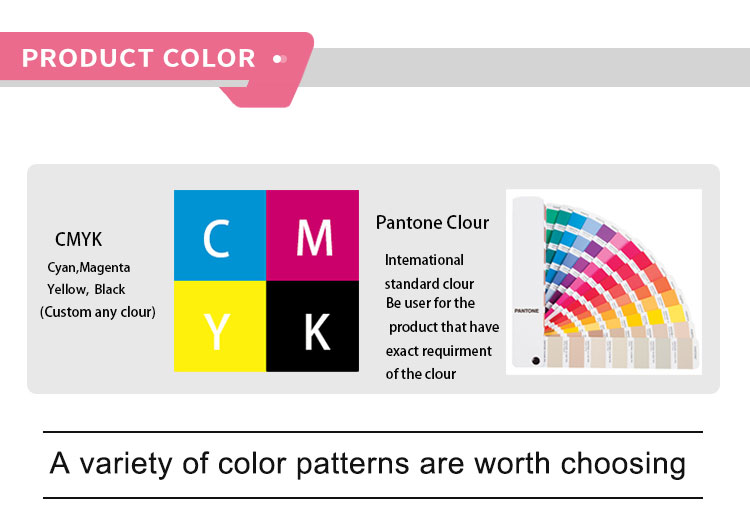This screenshot has height=525, width=750.
Task: Click the magenta M color square
Action: (x=312, y=236)
